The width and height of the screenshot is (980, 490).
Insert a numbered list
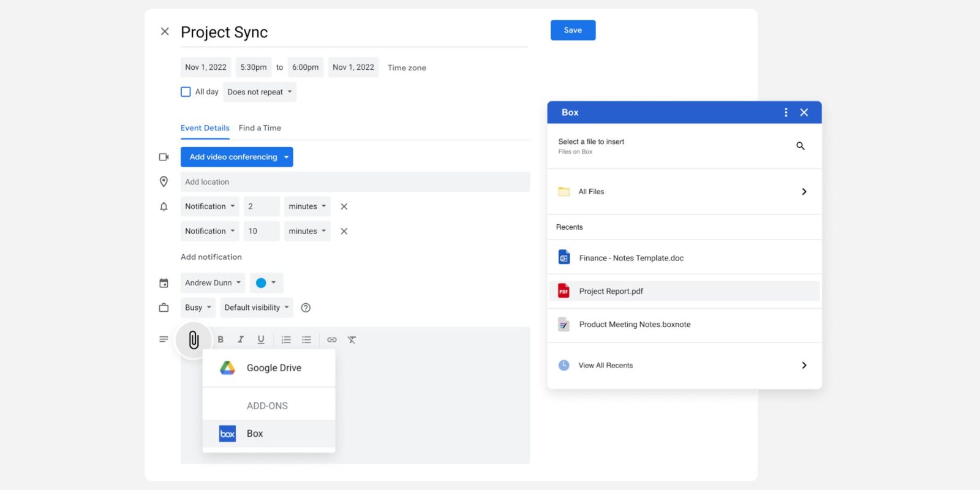pyautogui.click(x=286, y=340)
